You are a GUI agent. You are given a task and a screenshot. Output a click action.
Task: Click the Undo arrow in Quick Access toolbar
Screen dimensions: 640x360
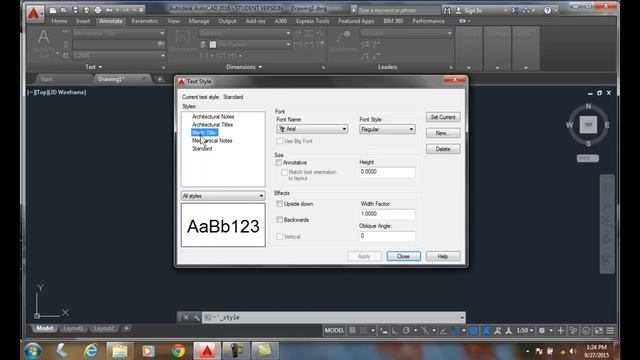(x=109, y=10)
